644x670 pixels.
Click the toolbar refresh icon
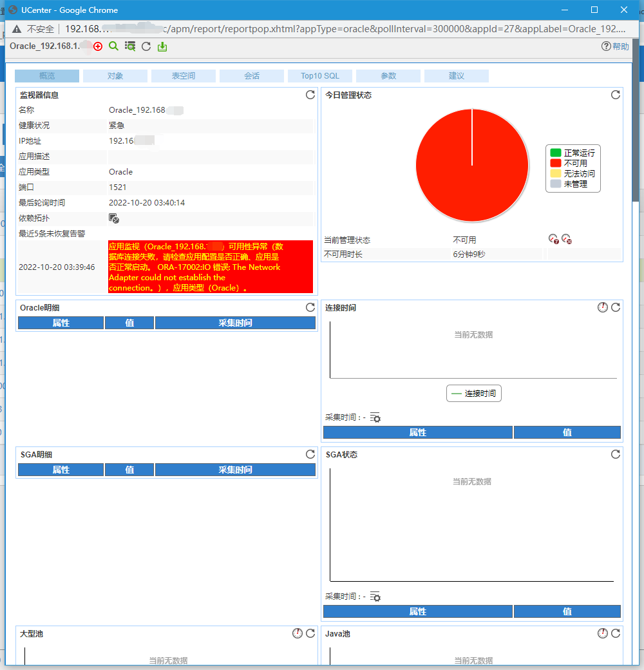(x=146, y=46)
